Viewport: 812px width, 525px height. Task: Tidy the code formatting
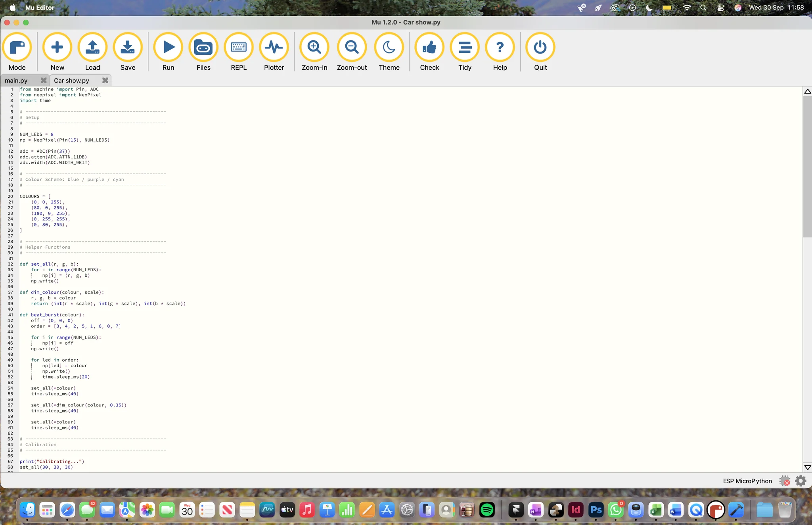tap(465, 52)
